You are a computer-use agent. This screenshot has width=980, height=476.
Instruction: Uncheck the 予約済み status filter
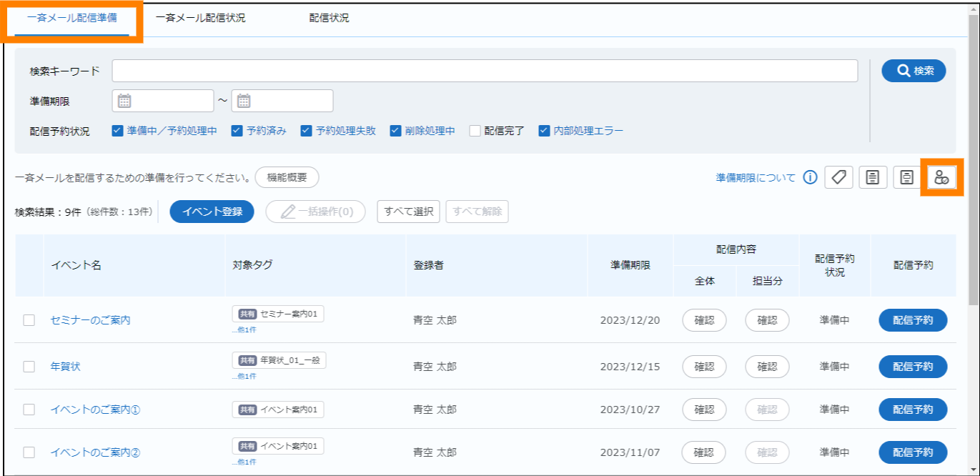pyautogui.click(x=237, y=131)
